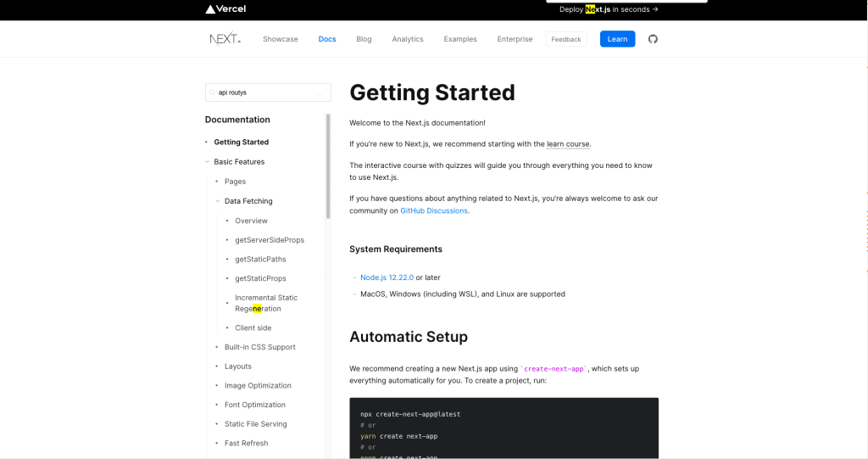Open the GitHub icon link
This screenshot has width=868, height=459.
tap(653, 39)
